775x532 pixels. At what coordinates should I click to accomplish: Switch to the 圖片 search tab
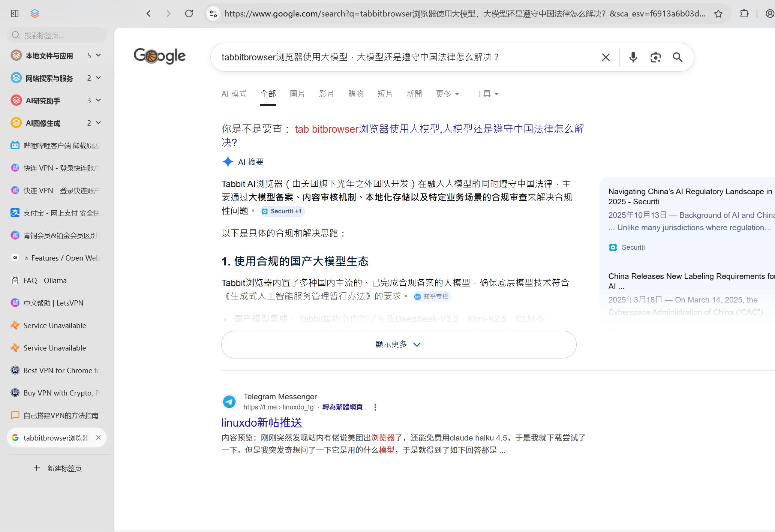(x=297, y=94)
